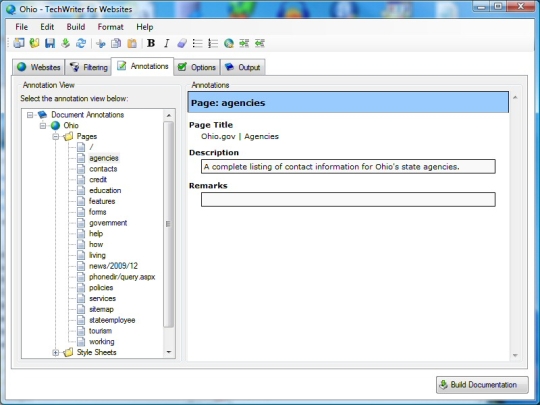
Task: Click the Ohio globe icon in tree
Action: click(55, 125)
